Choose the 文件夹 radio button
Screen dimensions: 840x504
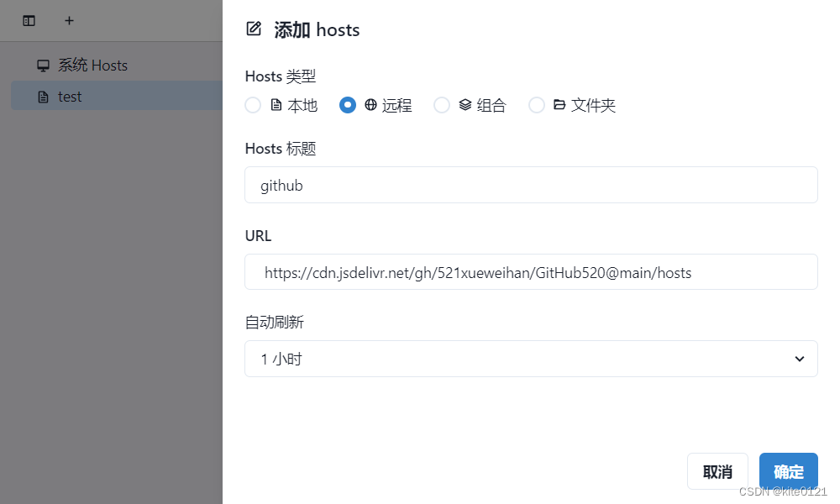pos(536,105)
